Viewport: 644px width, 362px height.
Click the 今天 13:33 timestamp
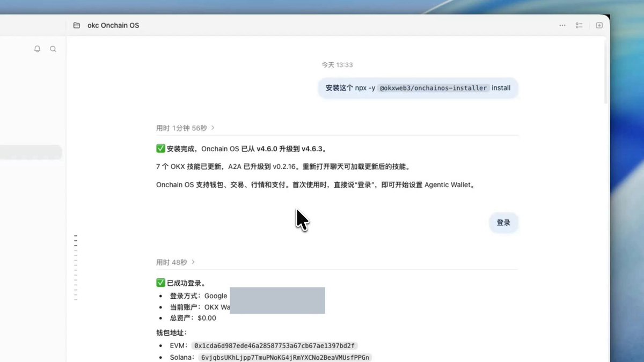[337, 65]
